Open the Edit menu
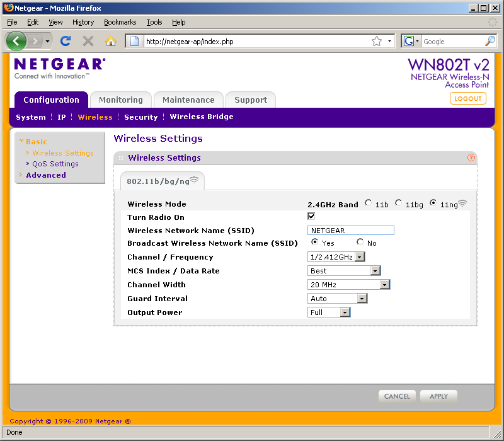Image resolution: width=504 pixels, height=441 pixels. [x=33, y=22]
